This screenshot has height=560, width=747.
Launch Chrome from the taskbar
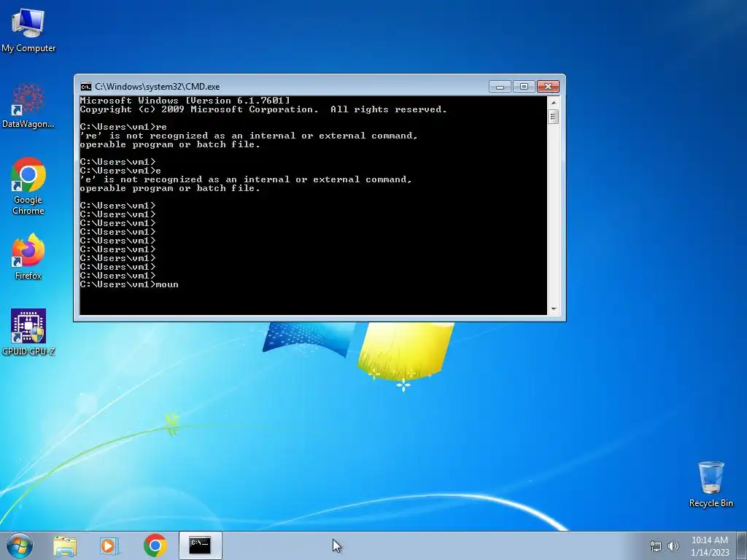155,545
